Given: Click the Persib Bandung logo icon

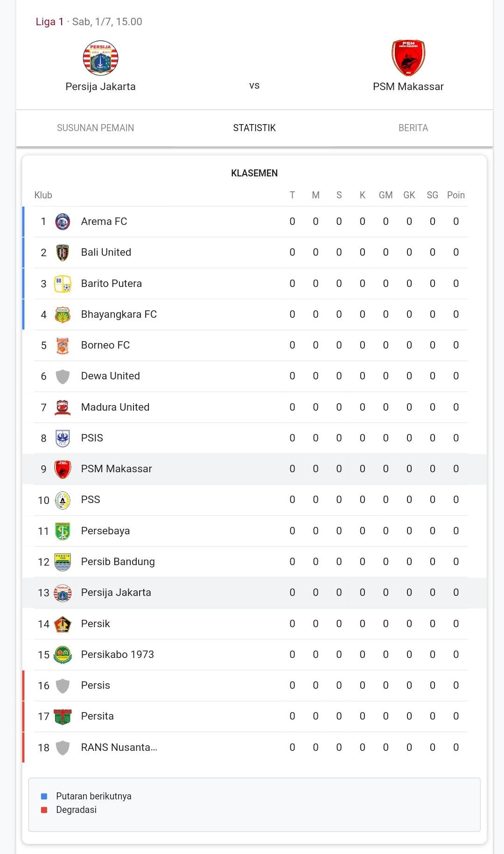Looking at the screenshot, I should (63, 562).
